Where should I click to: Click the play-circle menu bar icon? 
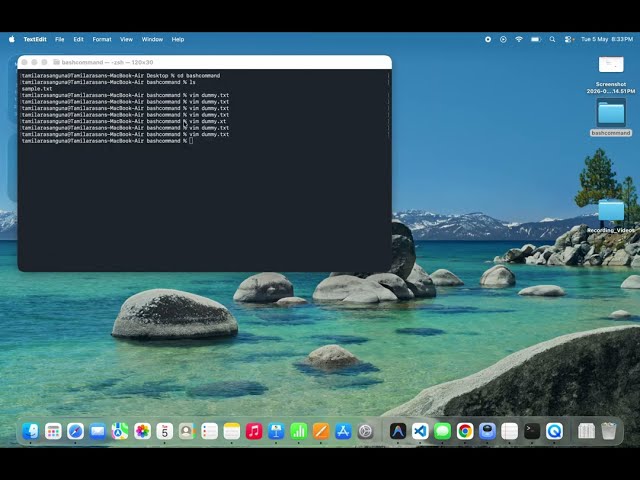[x=503, y=39]
